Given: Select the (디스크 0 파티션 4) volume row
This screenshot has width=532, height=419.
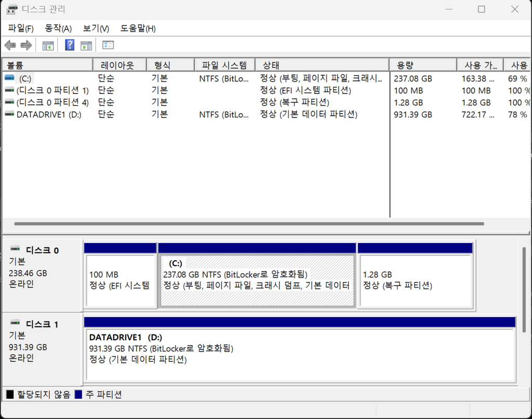Looking at the screenshot, I should pos(266,102).
